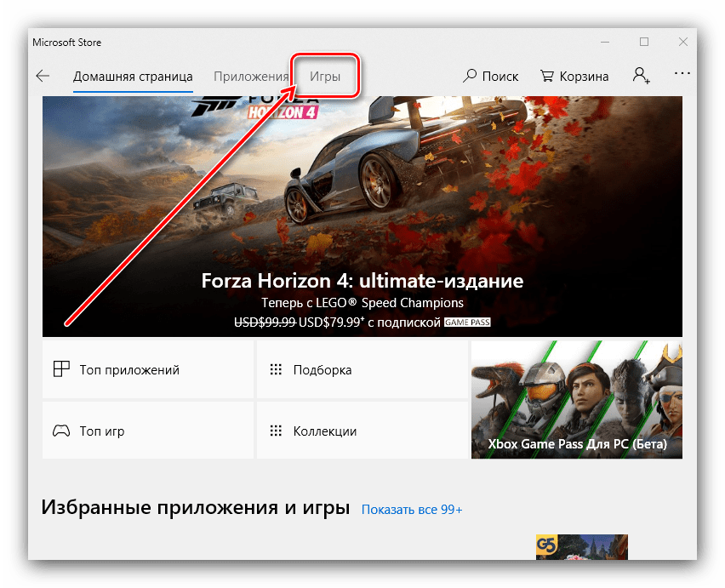Screen dimensions: 725x588
Task: Click the account sign-in person icon
Action: (x=641, y=76)
